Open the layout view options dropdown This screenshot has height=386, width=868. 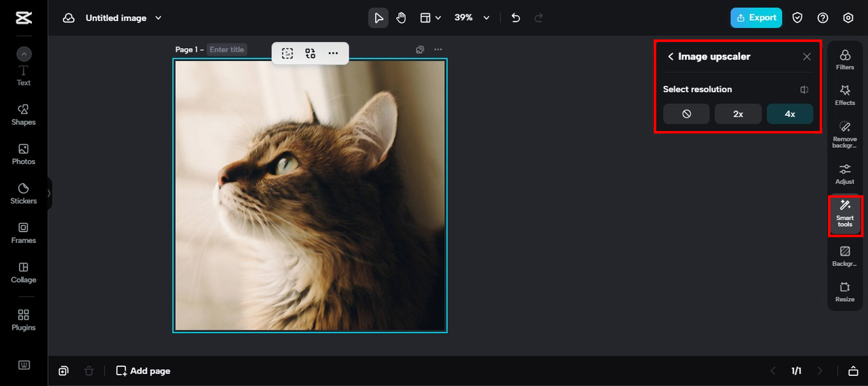[431, 18]
